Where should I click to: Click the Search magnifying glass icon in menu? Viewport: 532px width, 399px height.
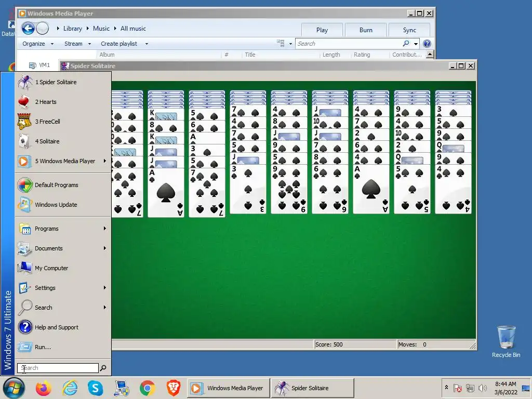pos(25,308)
